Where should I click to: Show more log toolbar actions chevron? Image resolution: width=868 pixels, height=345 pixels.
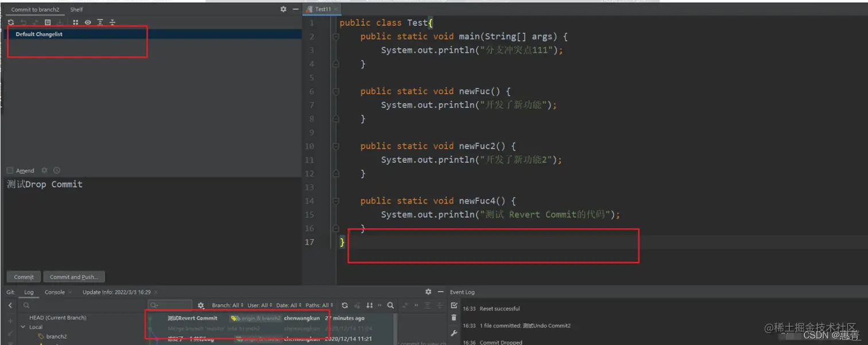[379, 305]
